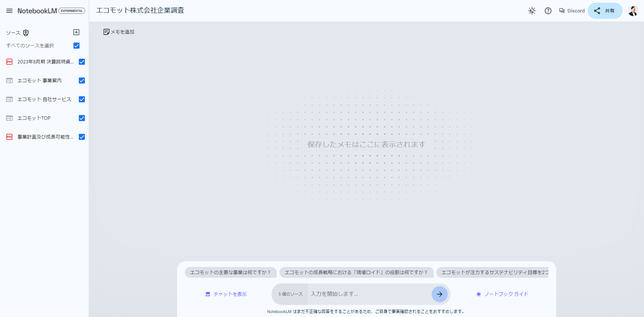Click メモを追加 add note button

119,32
